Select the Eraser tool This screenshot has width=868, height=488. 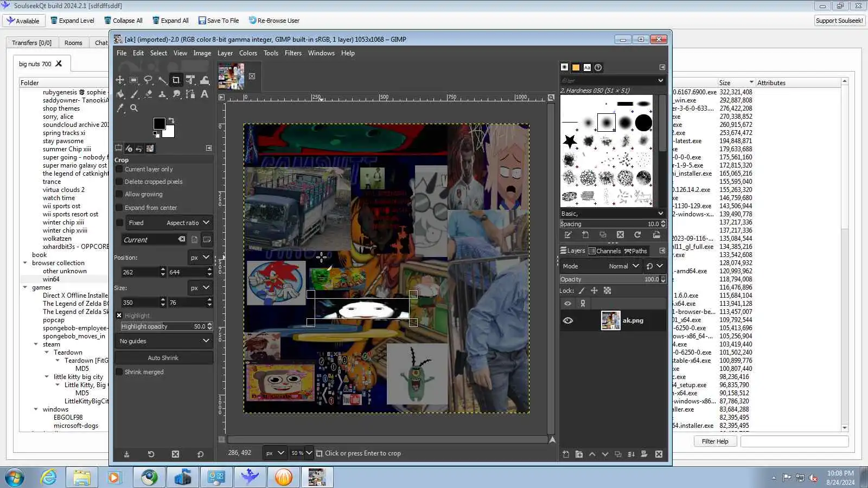[x=148, y=94]
